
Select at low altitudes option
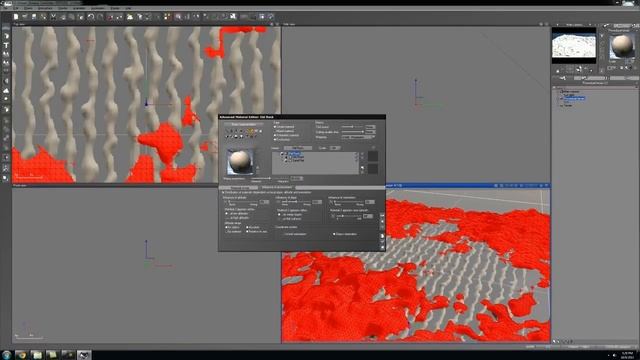coord(237,213)
